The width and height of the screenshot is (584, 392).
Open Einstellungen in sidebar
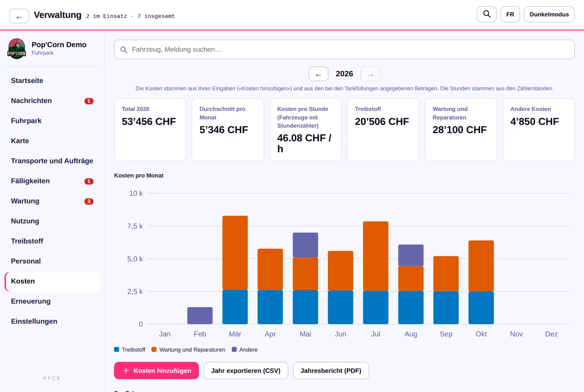coord(52,321)
